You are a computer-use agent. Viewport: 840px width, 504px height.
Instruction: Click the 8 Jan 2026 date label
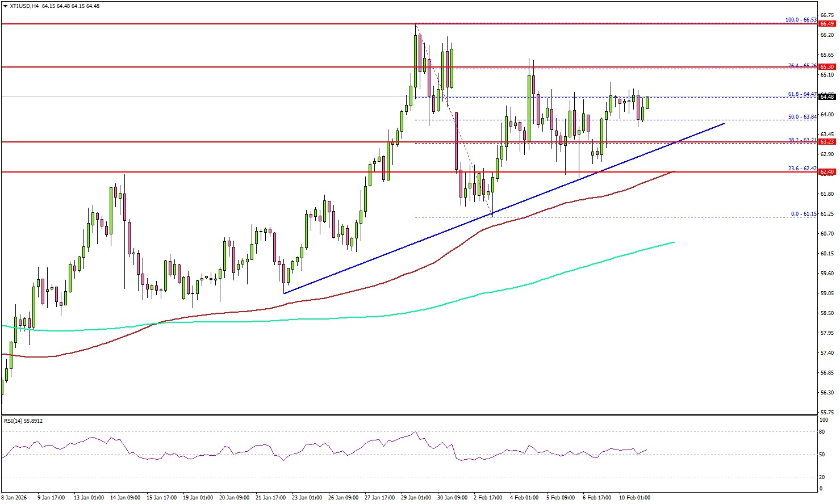pyautogui.click(x=15, y=498)
